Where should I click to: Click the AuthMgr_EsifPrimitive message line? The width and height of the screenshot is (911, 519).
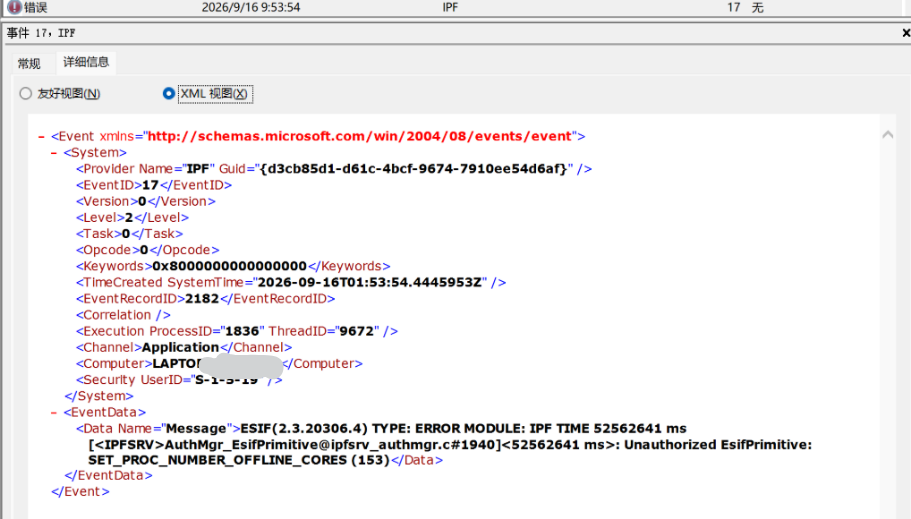click(x=450, y=445)
